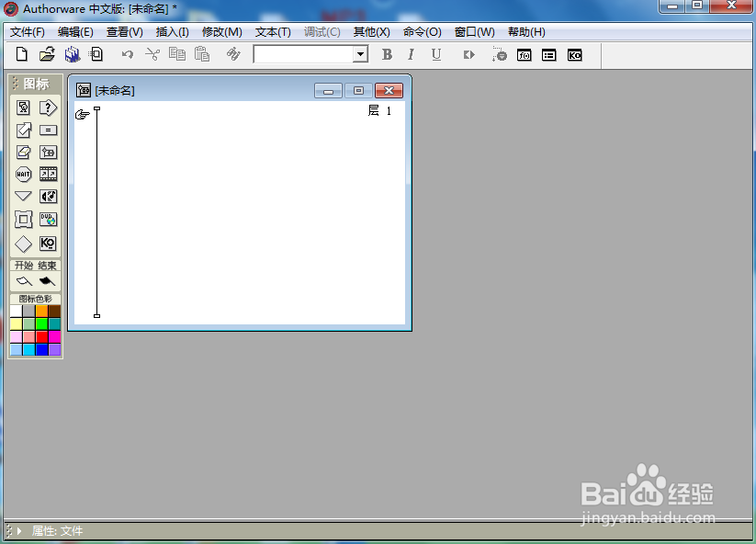Copy using the toolbar copy icon
The height and width of the screenshot is (544, 756).
[x=177, y=54]
